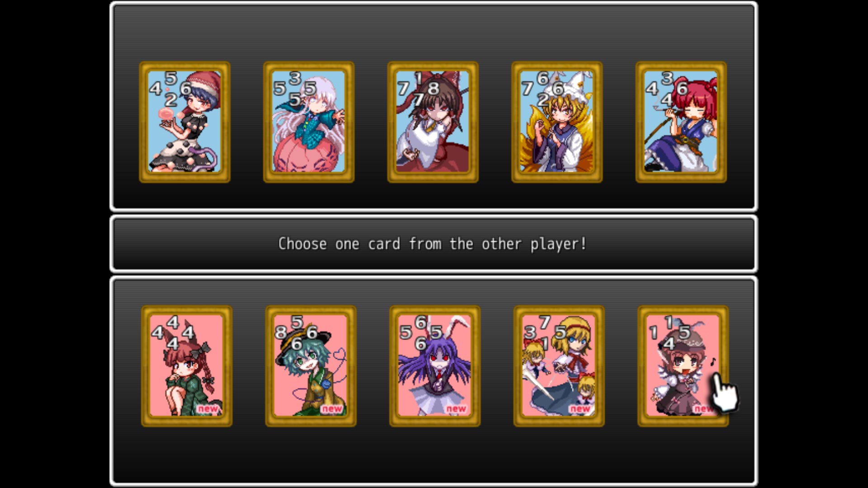Click the music note on Mystia card
This screenshot has height=488, width=868.
(x=713, y=361)
